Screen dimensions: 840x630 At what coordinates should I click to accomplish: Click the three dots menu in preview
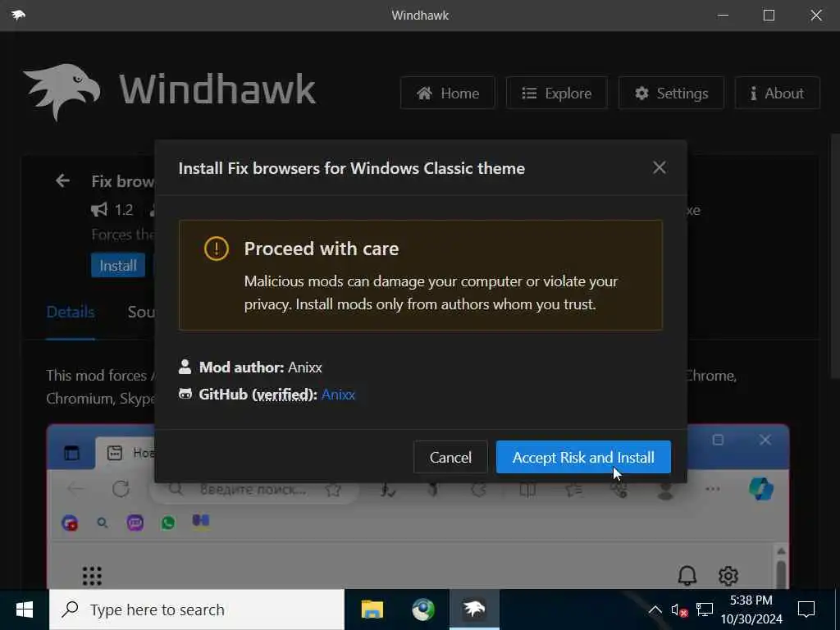[713, 489]
